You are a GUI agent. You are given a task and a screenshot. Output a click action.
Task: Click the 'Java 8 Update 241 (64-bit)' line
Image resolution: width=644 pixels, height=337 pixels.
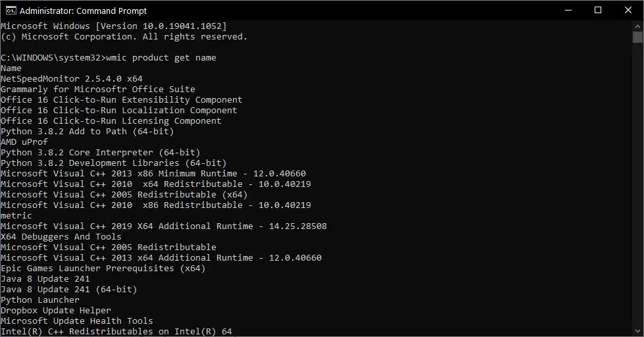(x=68, y=290)
